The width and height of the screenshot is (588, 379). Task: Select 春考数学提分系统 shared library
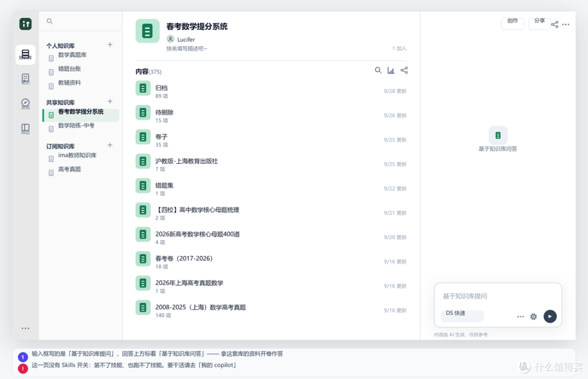[81, 115]
